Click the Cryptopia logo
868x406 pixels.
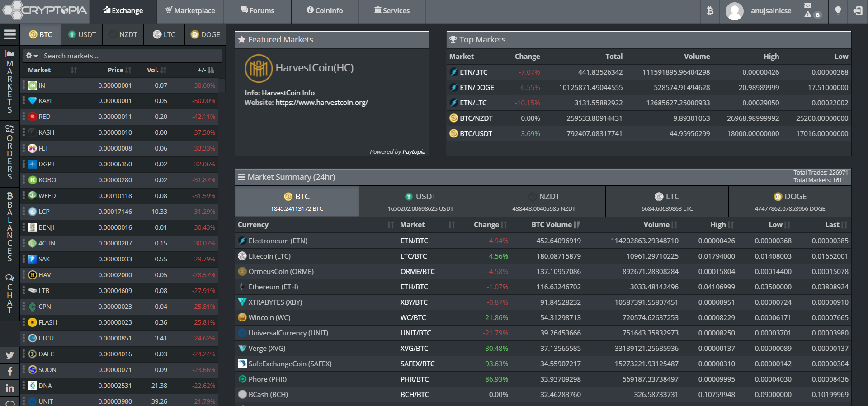coord(44,10)
